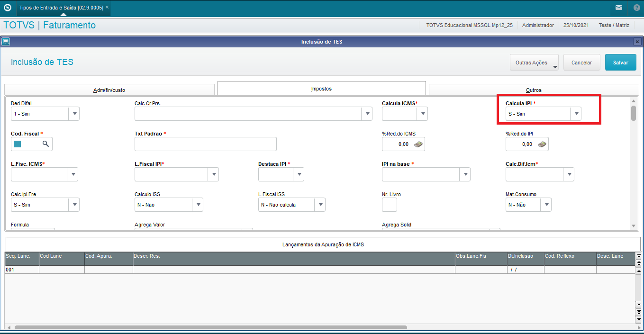The width and height of the screenshot is (644, 334).
Task: Open the calculator in %Red.do IPI field
Action: click(542, 144)
